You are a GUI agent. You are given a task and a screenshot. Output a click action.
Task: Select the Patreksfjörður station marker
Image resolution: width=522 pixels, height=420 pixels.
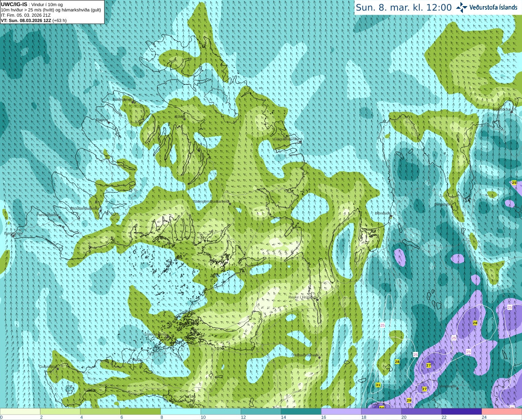point(60,217)
